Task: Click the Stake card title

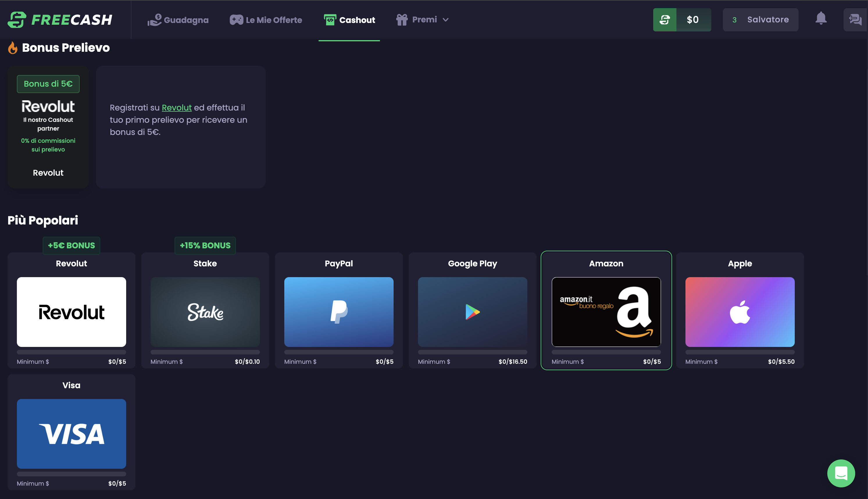Action: click(205, 263)
